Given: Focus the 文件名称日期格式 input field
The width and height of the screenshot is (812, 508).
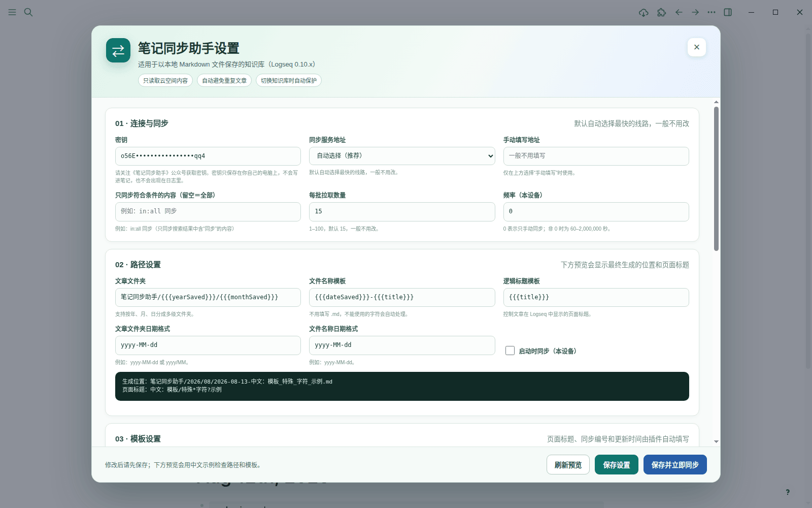Looking at the screenshot, I should [402, 345].
